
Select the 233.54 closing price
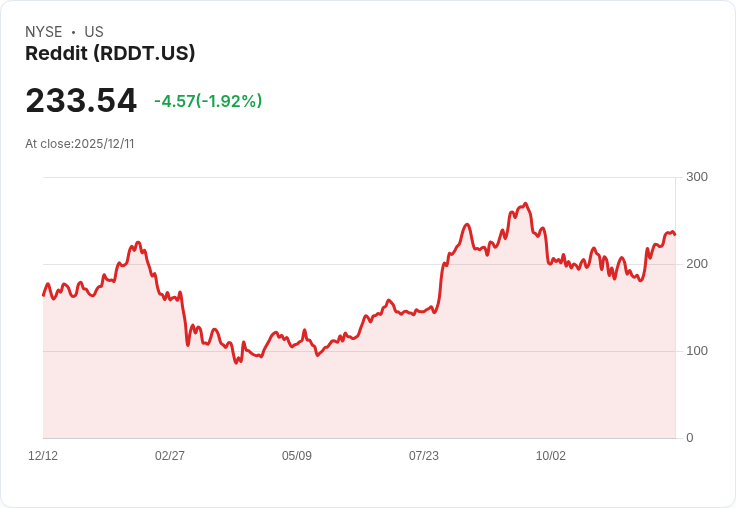click(x=81, y=101)
